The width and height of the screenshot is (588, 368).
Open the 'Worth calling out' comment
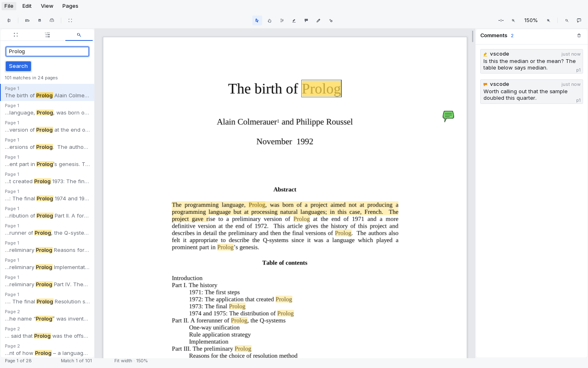pyautogui.click(x=532, y=92)
